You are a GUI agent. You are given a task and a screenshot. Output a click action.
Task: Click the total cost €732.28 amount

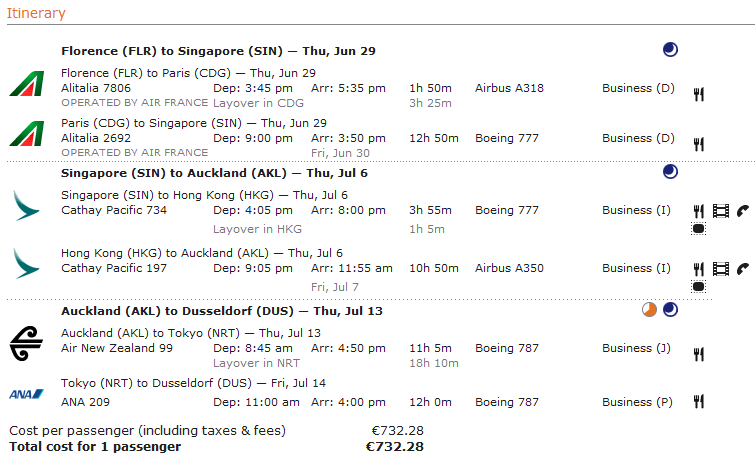(395, 446)
